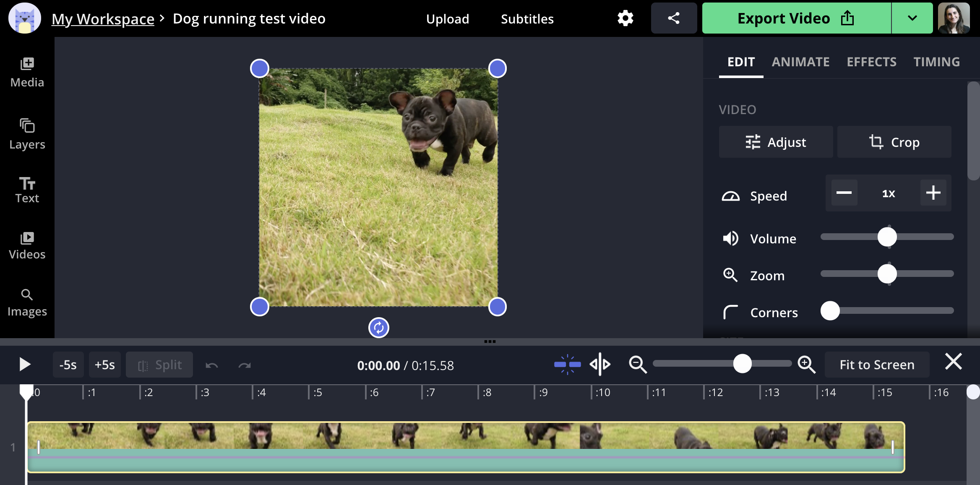
Task: Click the settings gear icon
Action: pos(626,18)
